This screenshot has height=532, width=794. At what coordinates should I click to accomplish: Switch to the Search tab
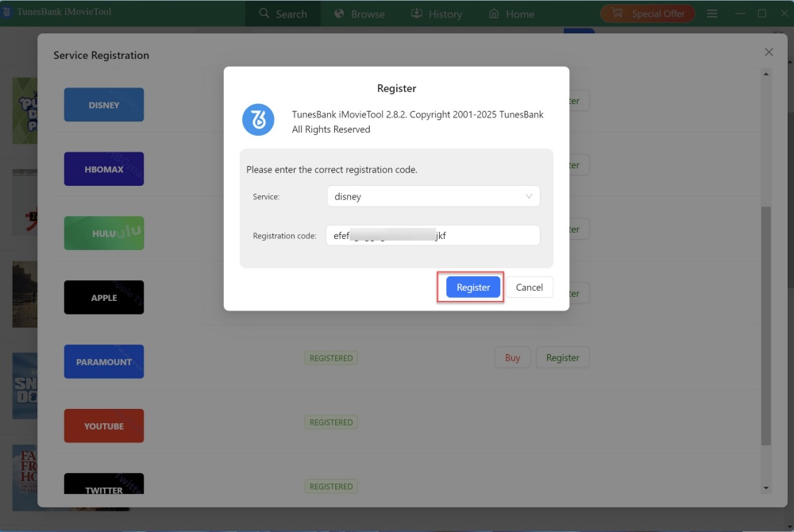click(x=283, y=13)
